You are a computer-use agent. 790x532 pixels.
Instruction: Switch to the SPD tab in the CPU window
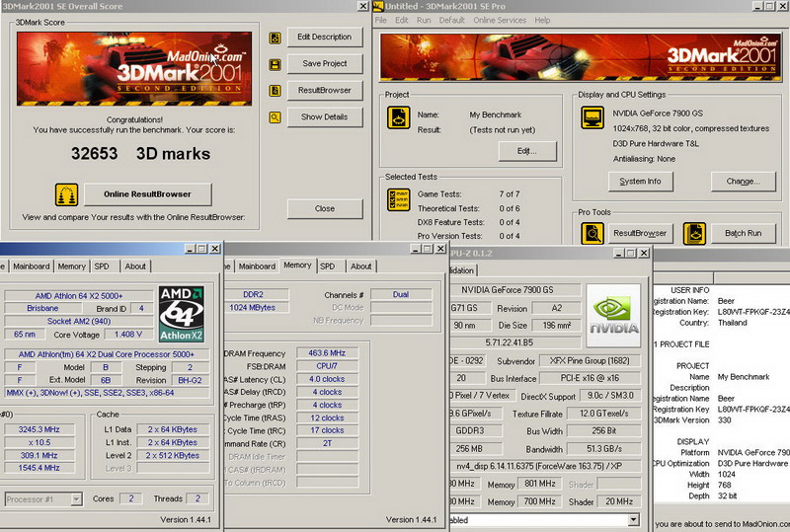tap(102, 266)
